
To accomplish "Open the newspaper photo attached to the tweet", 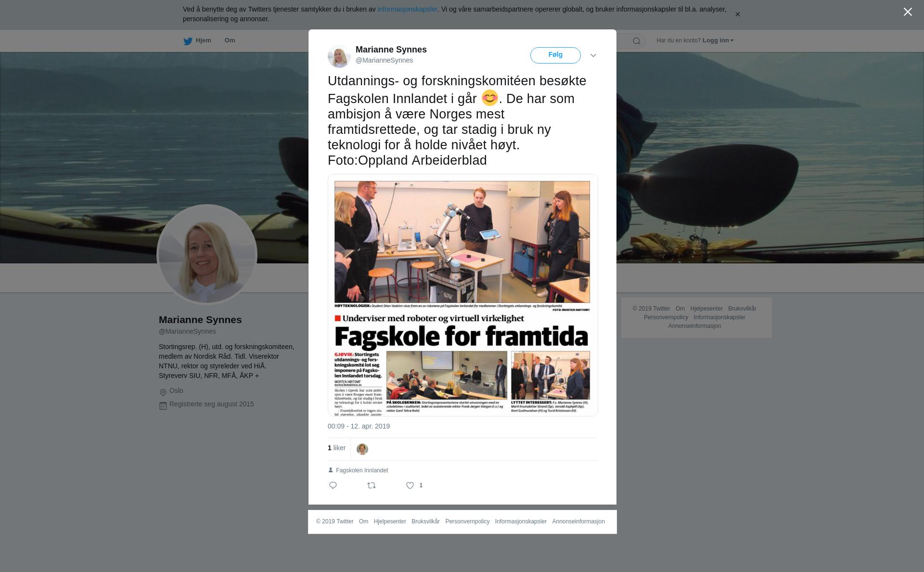I will pos(462,295).
